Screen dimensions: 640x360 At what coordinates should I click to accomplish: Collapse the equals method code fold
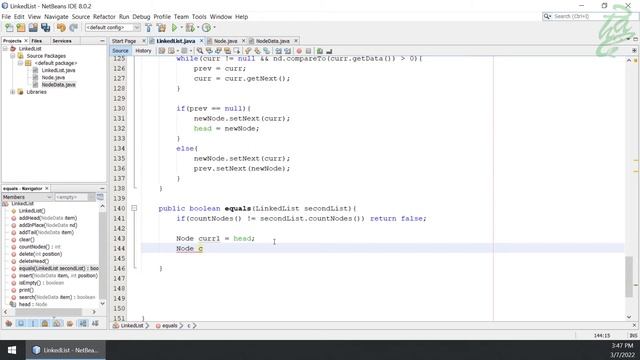(x=134, y=208)
